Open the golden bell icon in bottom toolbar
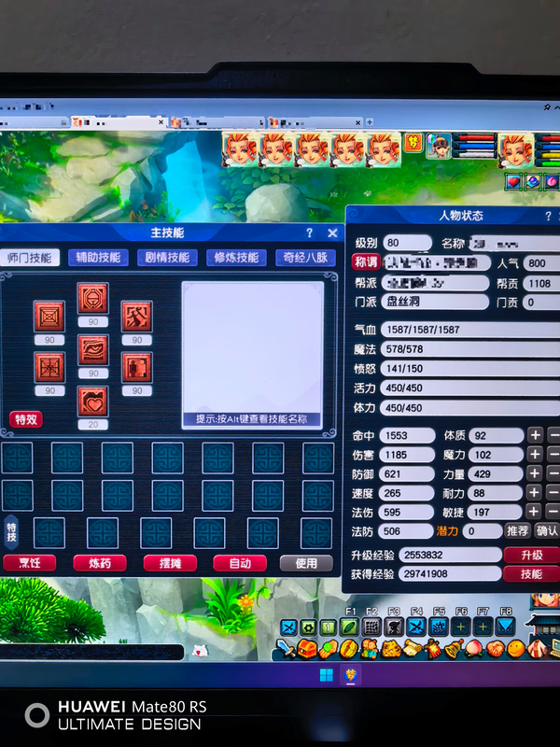 click(453, 648)
